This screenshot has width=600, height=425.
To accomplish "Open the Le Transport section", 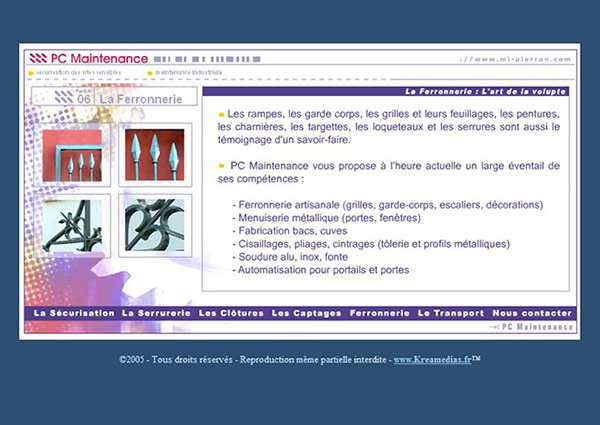I will 451,313.
